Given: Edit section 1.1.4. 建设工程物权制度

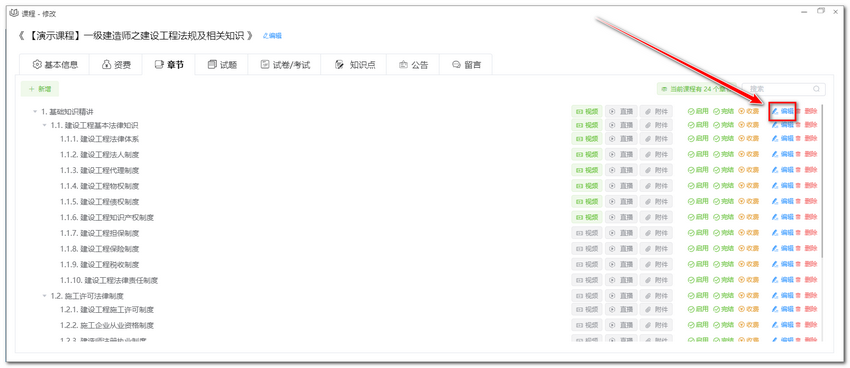Looking at the screenshot, I should coord(783,186).
